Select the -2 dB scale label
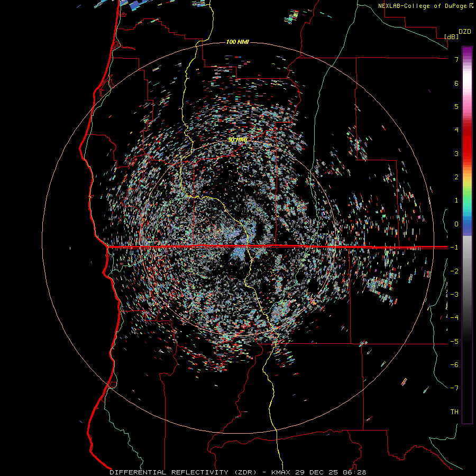The height and width of the screenshot is (476, 476). pos(454,271)
